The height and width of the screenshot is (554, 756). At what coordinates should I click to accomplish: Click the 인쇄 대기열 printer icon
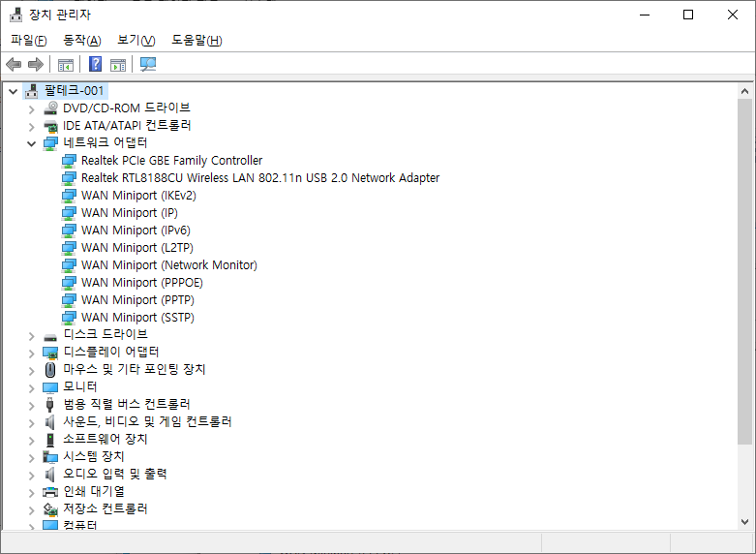coord(50,492)
